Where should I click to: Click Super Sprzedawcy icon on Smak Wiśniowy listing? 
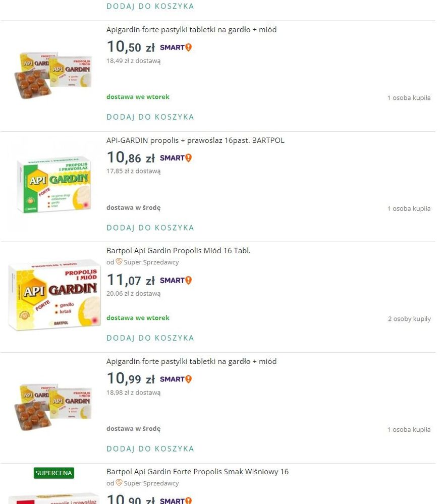119,483
